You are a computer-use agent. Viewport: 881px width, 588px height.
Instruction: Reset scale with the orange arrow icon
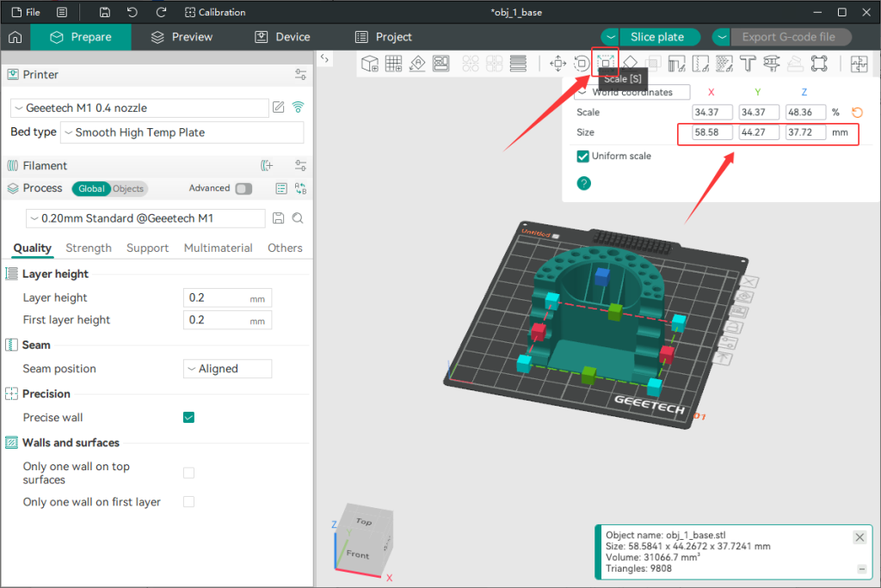click(857, 113)
